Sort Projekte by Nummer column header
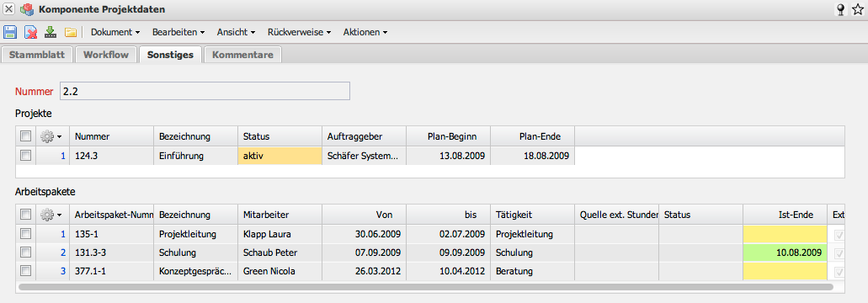 (111, 136)
